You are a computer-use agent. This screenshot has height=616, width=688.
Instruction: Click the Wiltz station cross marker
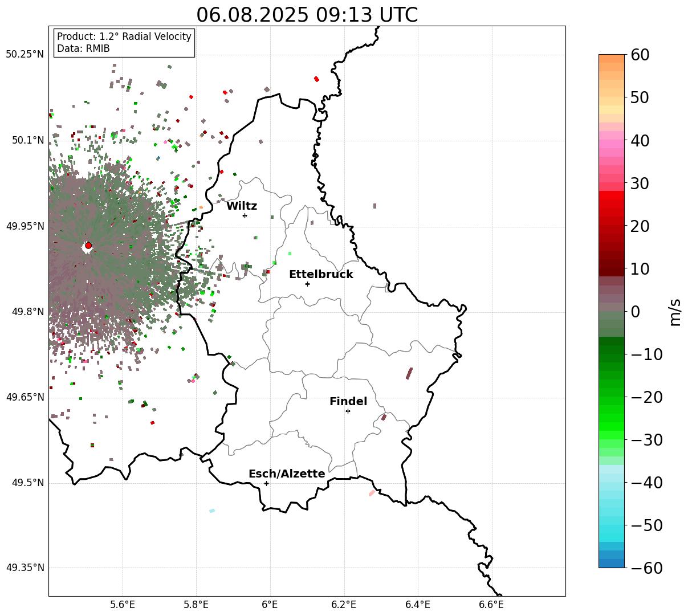click(x=245, y=215)
